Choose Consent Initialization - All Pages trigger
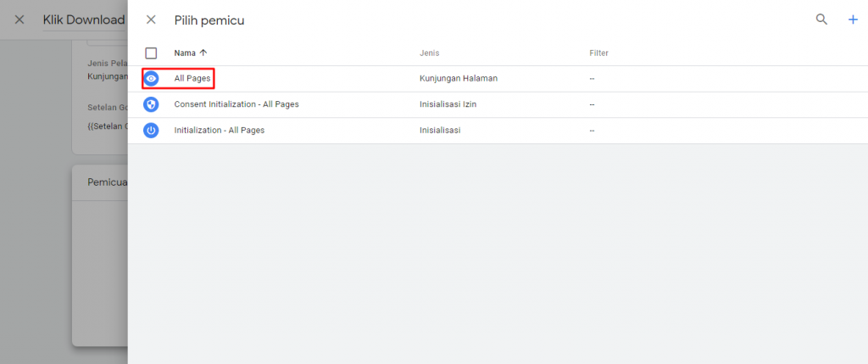Viewport: 868px width, 364px height. [x=236, y=104]
